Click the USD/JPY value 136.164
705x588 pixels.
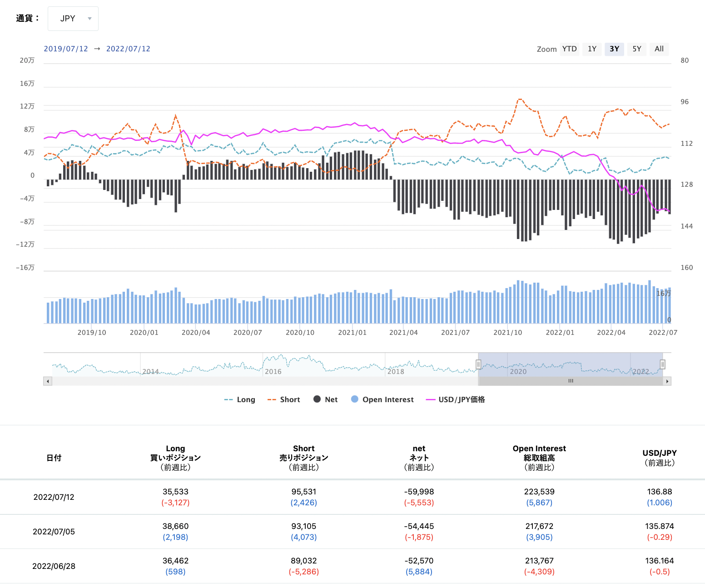click(x=660, y=561)
